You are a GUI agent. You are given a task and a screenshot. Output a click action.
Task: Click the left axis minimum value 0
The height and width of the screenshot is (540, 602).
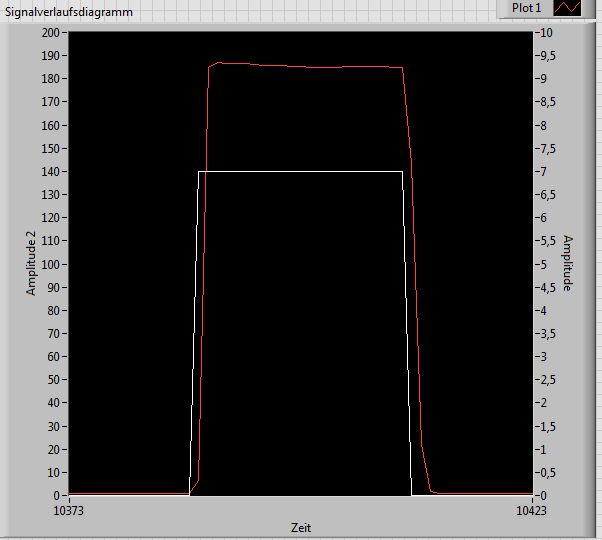coord(57,495)
